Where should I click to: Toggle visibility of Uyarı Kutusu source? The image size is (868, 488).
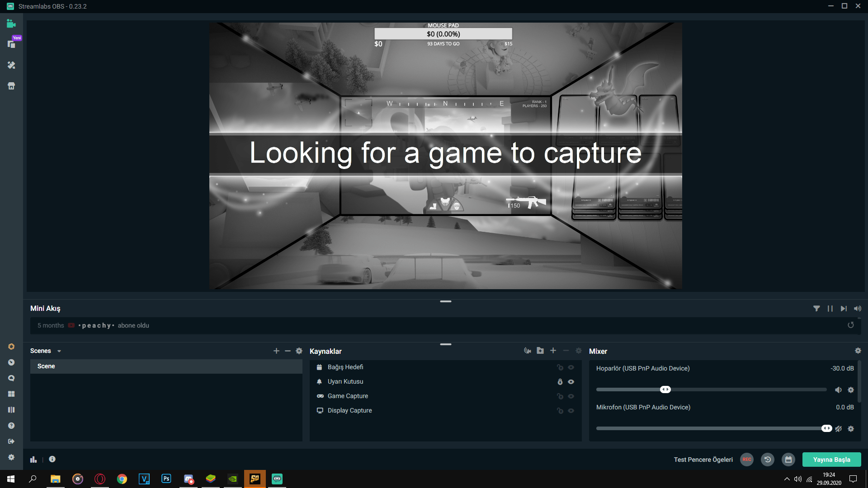(x=571, y=382)
